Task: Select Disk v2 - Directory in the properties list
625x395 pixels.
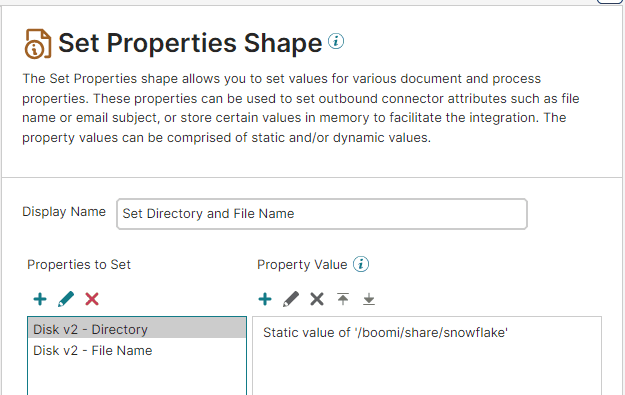Action: 137,329
